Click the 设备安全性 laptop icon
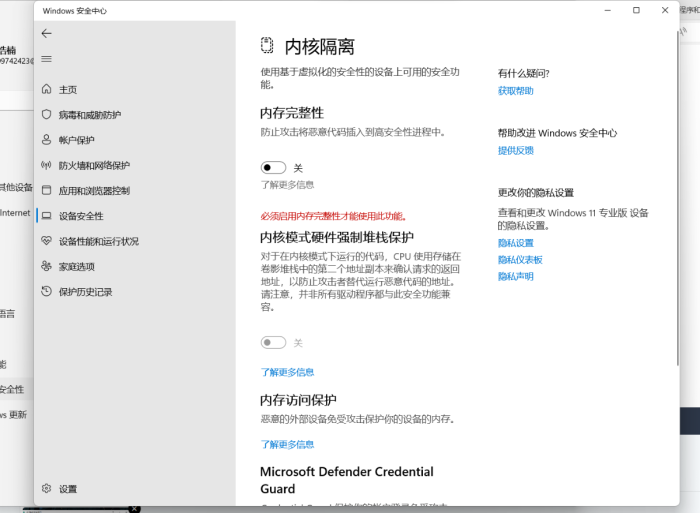Viewport: 700px width, 513px height. coord(46,216)
